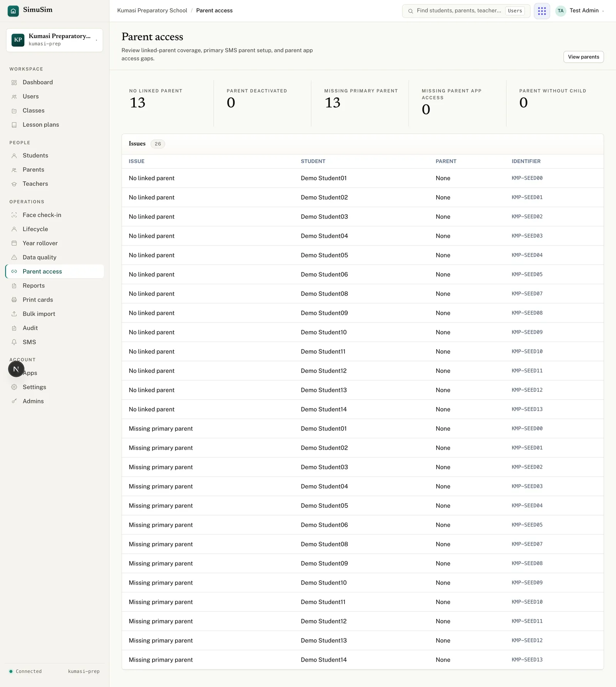Open the Data quality section
This screenshot has width=616, height=687.
[x=55, y=257]
